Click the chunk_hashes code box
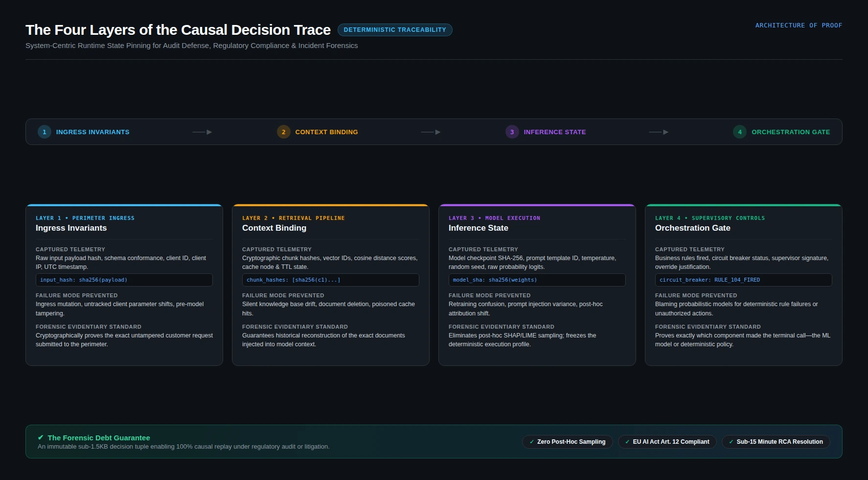The image size is (868, 480). (x=331, y=280)
